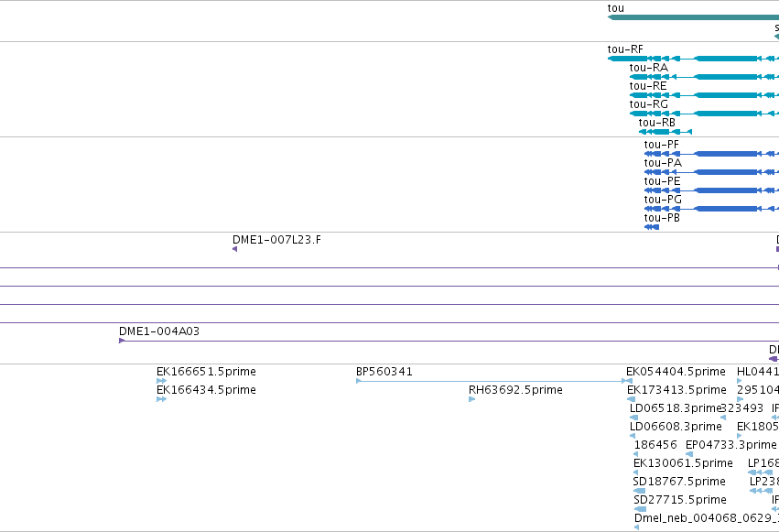Viewport: 779px width, 532px height.
Task: Click the tou-PF protein label
Action: click(x=661, y=145)
